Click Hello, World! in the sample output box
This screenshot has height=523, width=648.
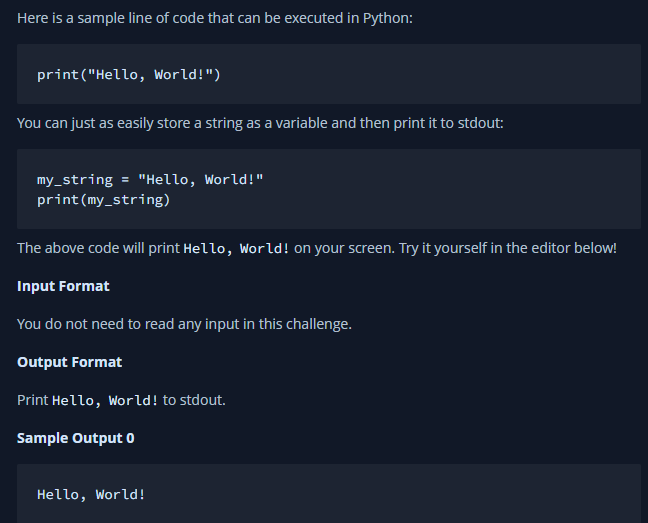91,494
